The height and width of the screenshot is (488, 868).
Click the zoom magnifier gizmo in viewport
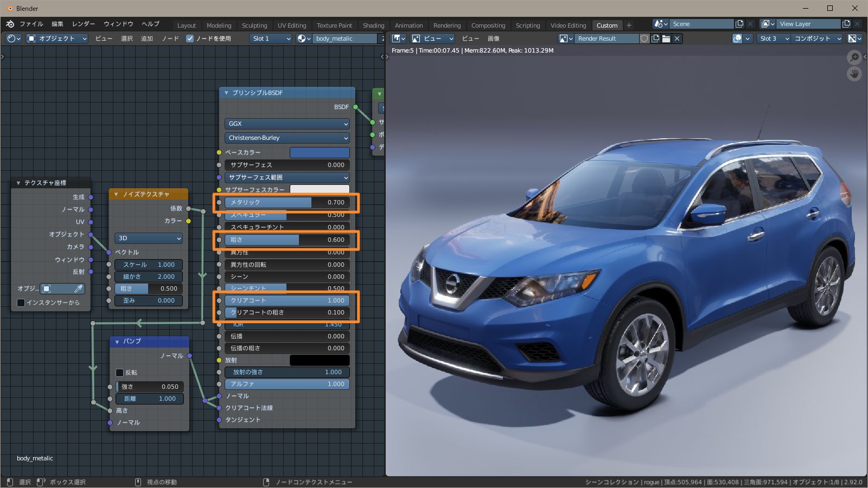point(854,57)
